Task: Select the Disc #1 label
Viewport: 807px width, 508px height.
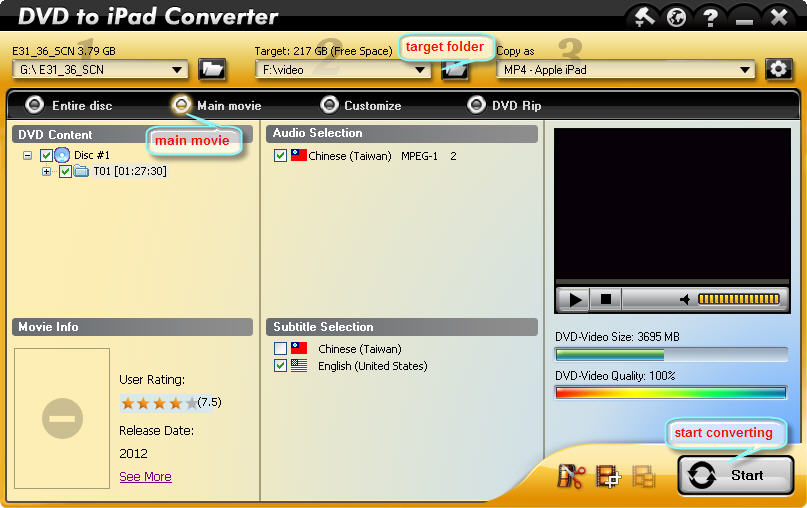Action: coord(92,155)
